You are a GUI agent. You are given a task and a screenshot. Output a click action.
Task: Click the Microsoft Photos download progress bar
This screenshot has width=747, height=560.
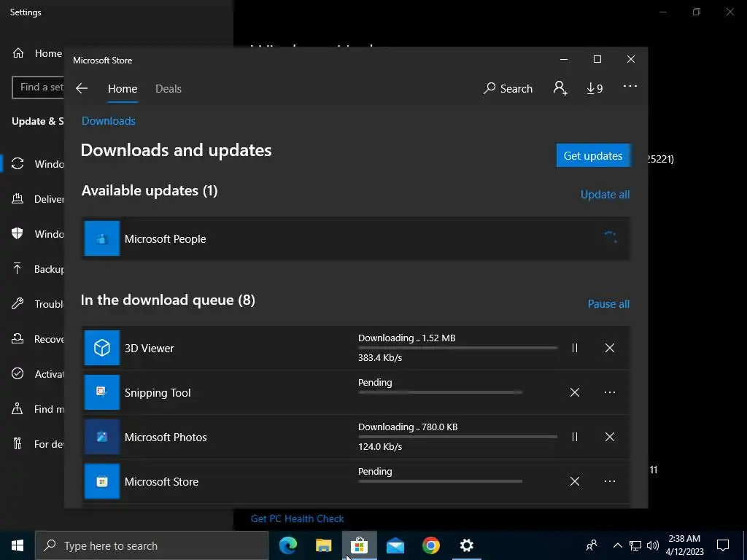point(458,437)
